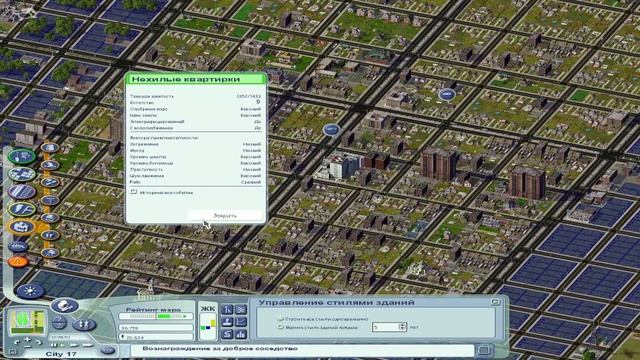The image size is (640, 360).
Task: Open the zoning tools menu button
Action: coord(22,174)
